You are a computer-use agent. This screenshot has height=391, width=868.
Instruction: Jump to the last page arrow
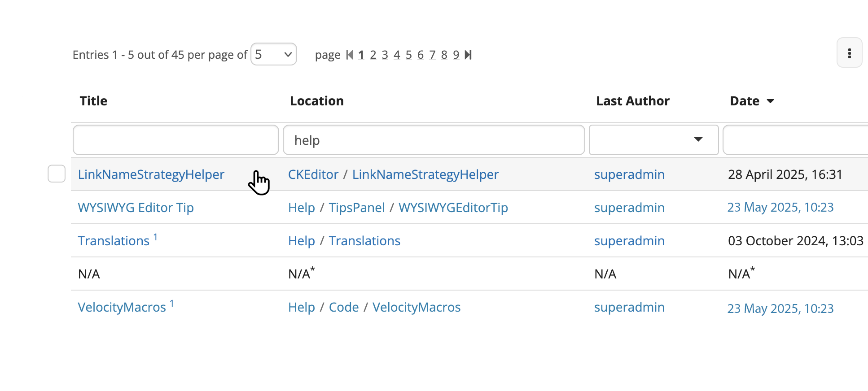click(468, 55)
